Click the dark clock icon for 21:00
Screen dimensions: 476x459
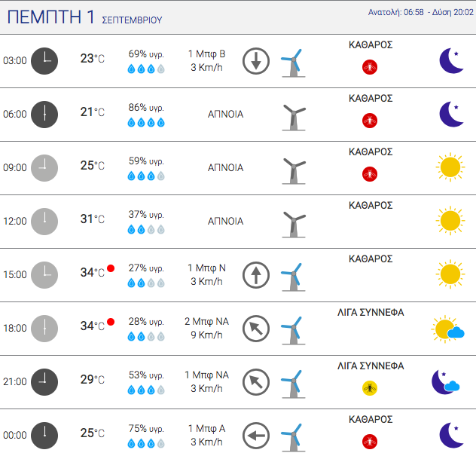(x=44, y=382)
